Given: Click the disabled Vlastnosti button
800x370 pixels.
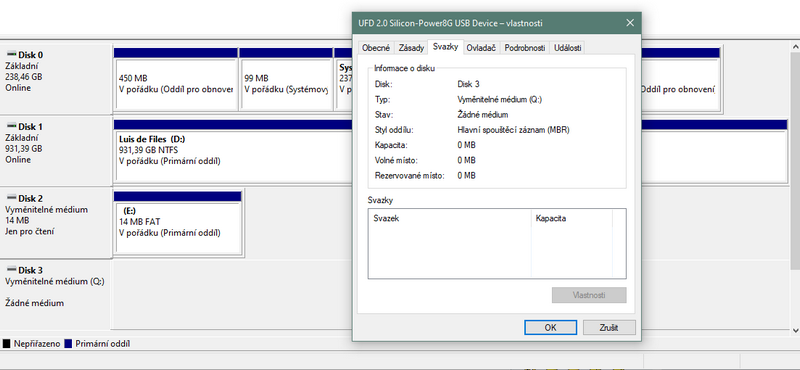Looking at the screenshot, I should tap(589, 295).
